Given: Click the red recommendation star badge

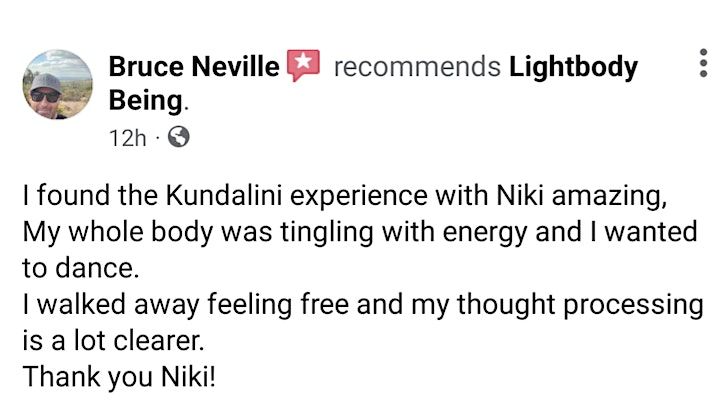Looking at the screenshot, I should [303, 67].
